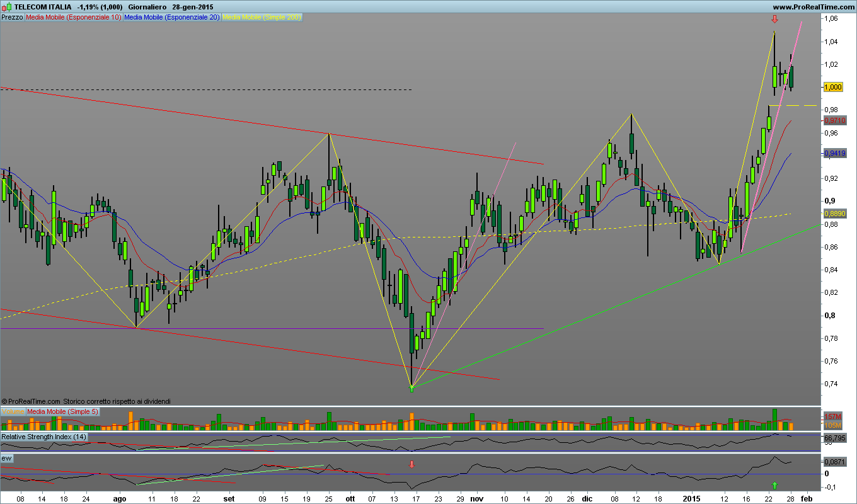Click the 0,9710 red moving average tag
857x504 pixels.
pos(834,120)
